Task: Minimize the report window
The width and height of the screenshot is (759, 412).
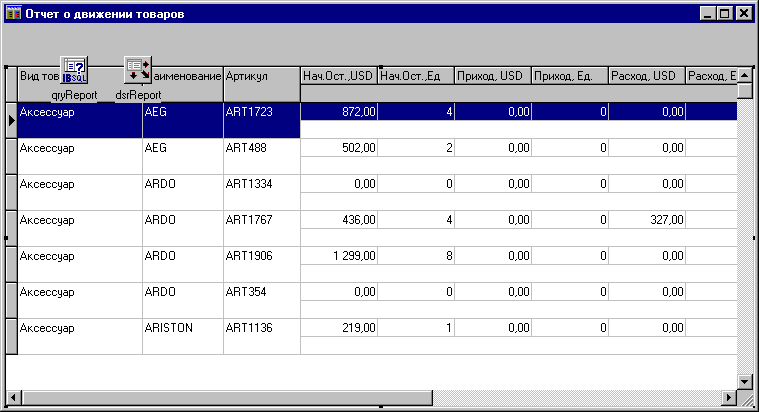Action: pos(708,14)
